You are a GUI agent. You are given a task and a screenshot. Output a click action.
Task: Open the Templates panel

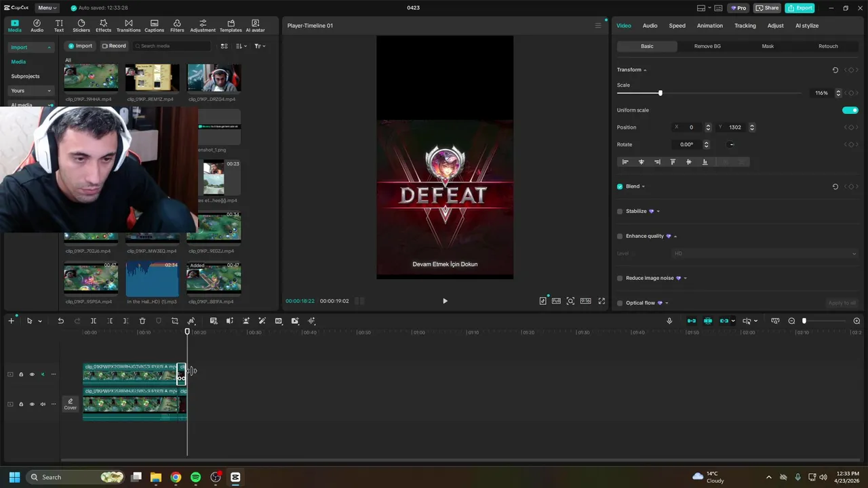(x=231, y=26)
